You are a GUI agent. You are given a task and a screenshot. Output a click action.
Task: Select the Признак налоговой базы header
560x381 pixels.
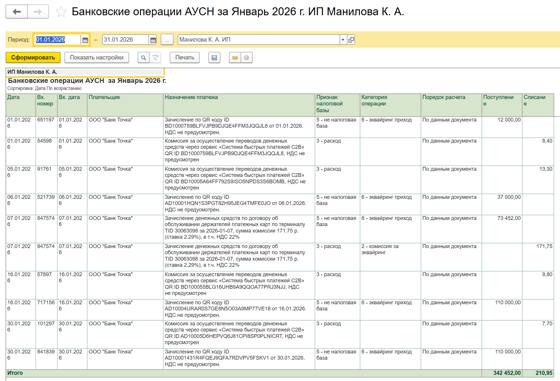click(337, 105)
